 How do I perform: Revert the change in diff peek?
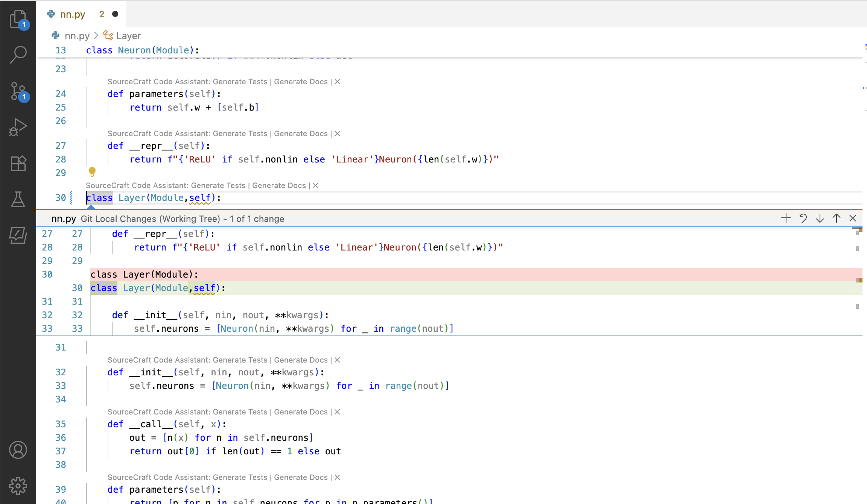(x=803, y=218)
